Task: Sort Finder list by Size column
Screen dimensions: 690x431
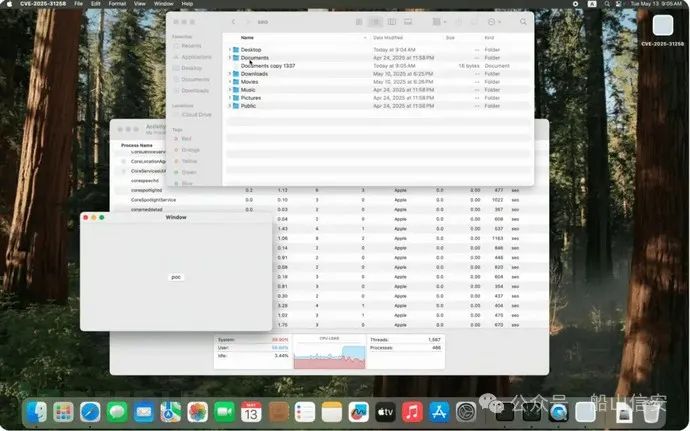Action: 450,38
